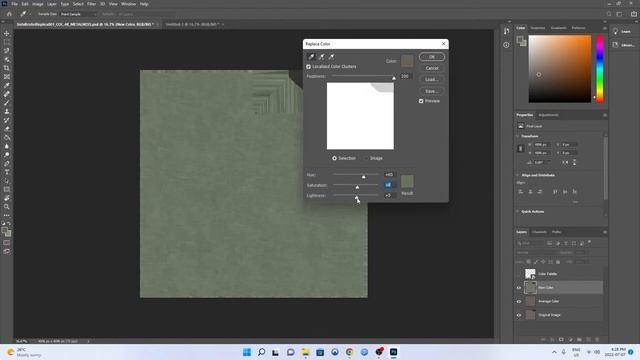Select the Rectangular Marquee tool
This screenshot has height=360, width=640.
click(7, 42)
